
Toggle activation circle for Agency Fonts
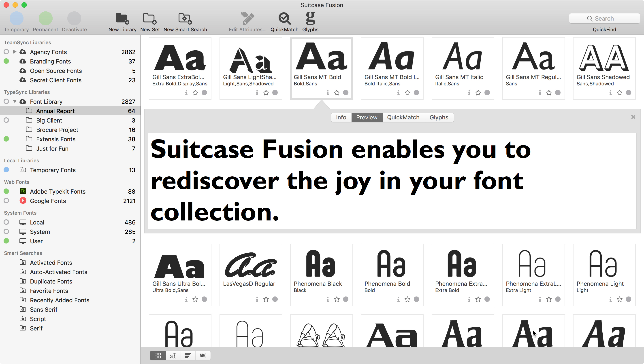coord(6,52)
